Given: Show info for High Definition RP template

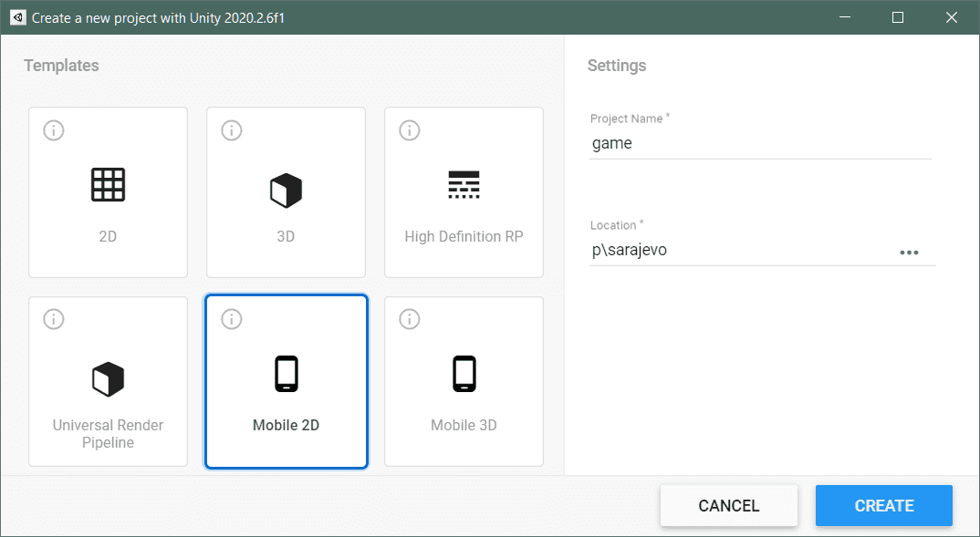Looking at the screenshot, I should (410, 131).
